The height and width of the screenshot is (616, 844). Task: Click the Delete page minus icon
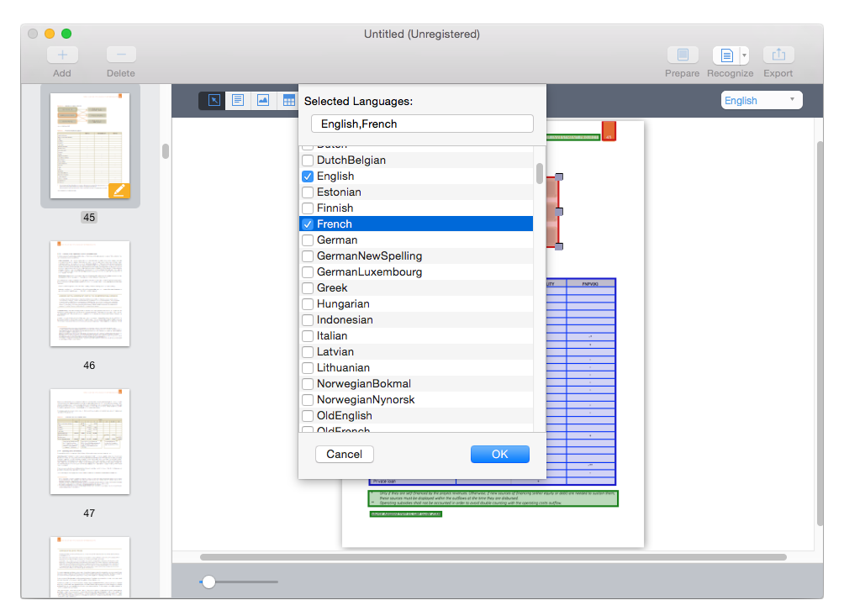[121, 55]
